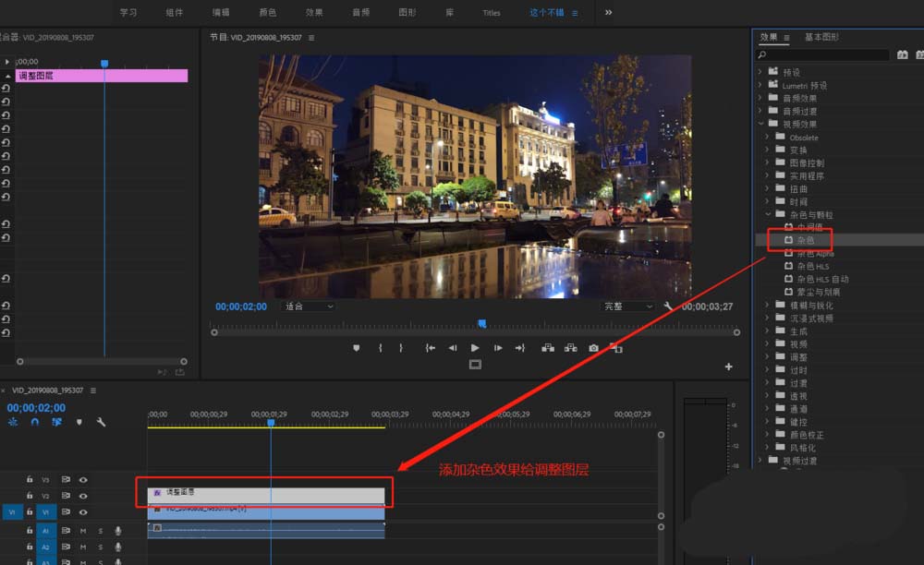Click the Step Forward one frame button

click(498, 348)
